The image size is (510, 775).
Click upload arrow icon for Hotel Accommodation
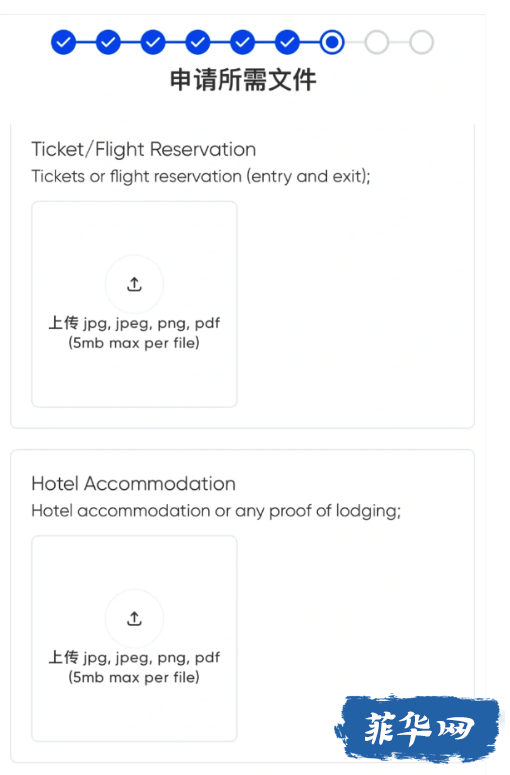coord(134,618)
